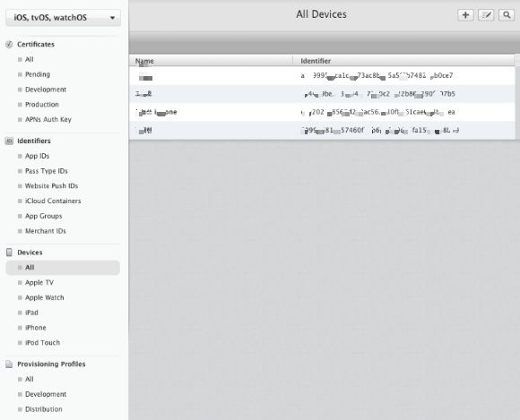Open App Groups
Viewport: 520px width, 420px height.
[43, 216]
